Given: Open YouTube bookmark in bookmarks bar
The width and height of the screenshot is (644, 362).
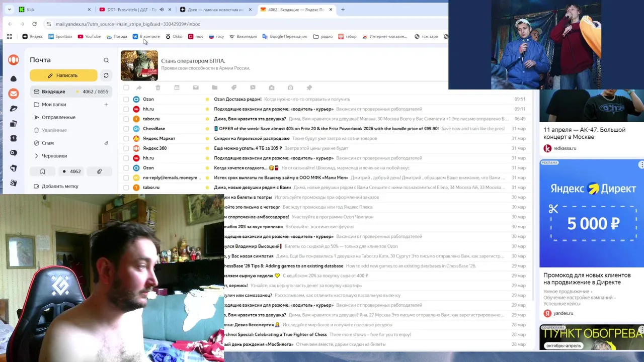Looking at the screenshot, I should coord(89,36).
